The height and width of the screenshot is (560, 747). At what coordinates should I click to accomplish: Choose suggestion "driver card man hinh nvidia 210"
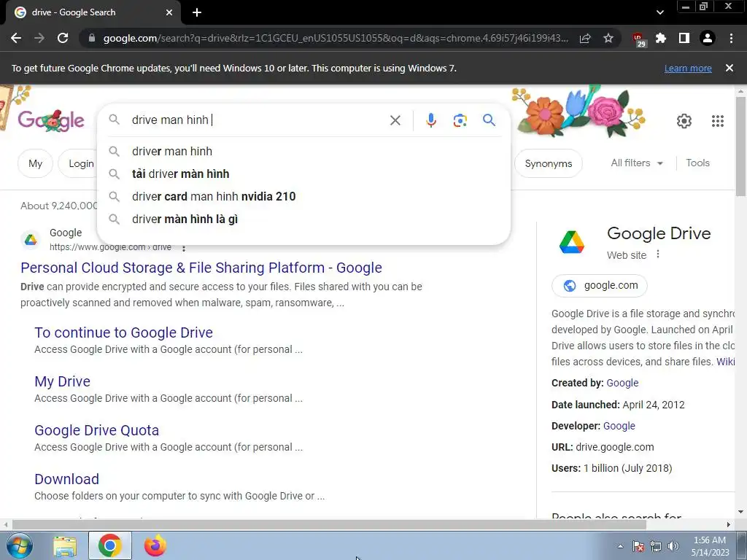304,197
